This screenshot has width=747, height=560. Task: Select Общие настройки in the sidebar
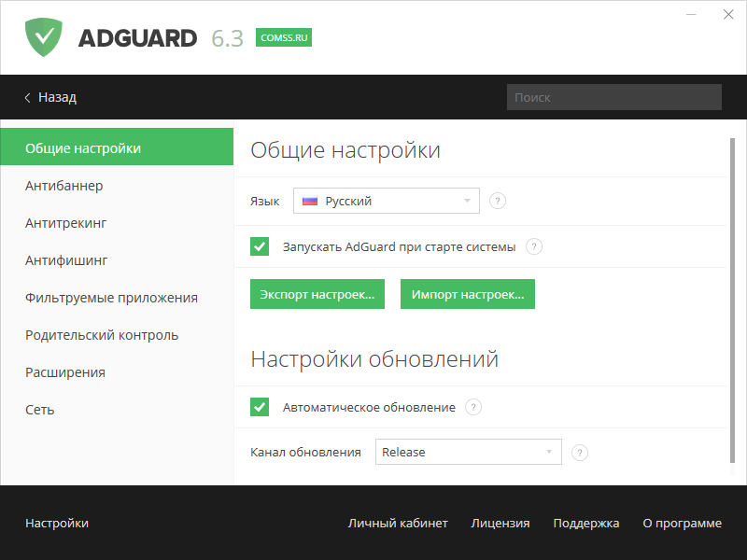pyautogui.click(x=117, y=147)
